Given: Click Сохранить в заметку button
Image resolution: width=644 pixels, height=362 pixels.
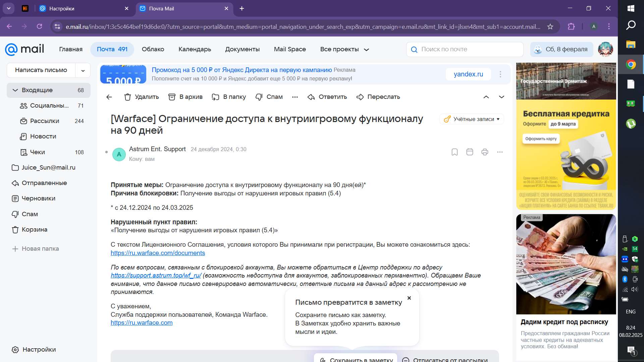Looking at the screenshot, I should (x=356, y=359).
